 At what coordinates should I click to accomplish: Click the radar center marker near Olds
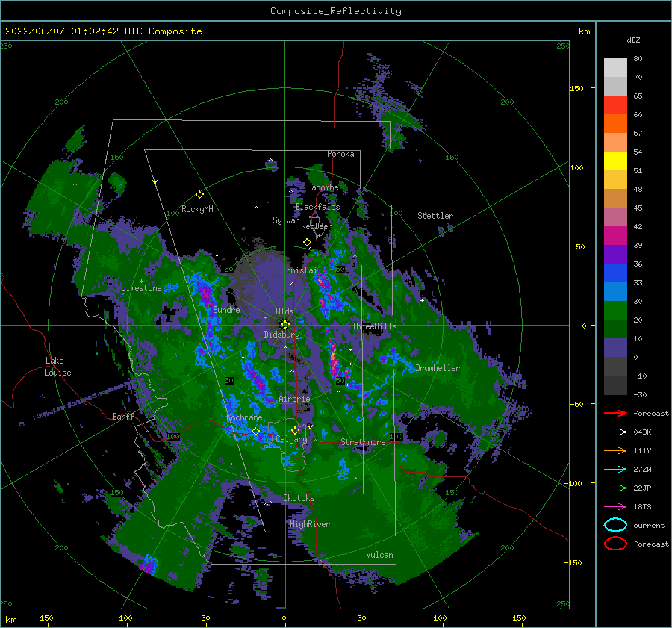tap(285, 325)
